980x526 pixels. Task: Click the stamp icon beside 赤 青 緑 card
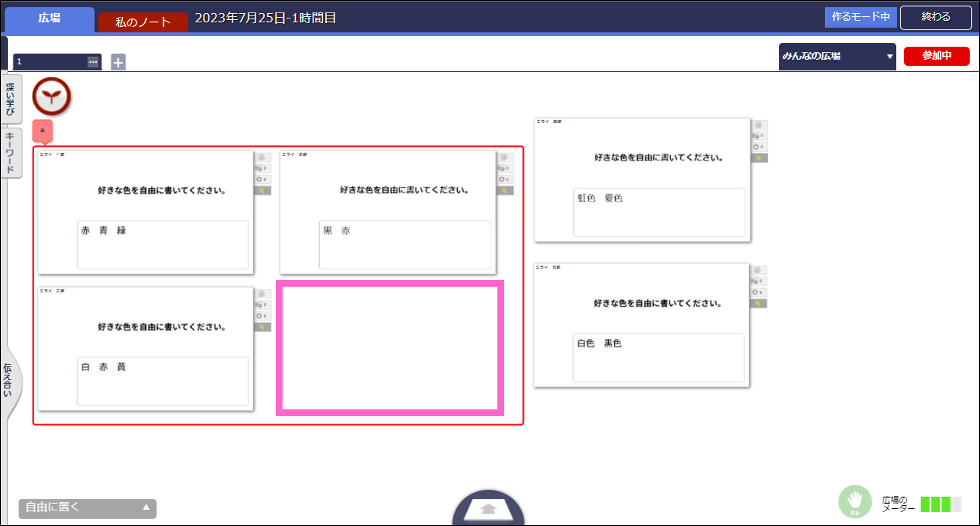(x=262, y=157)
